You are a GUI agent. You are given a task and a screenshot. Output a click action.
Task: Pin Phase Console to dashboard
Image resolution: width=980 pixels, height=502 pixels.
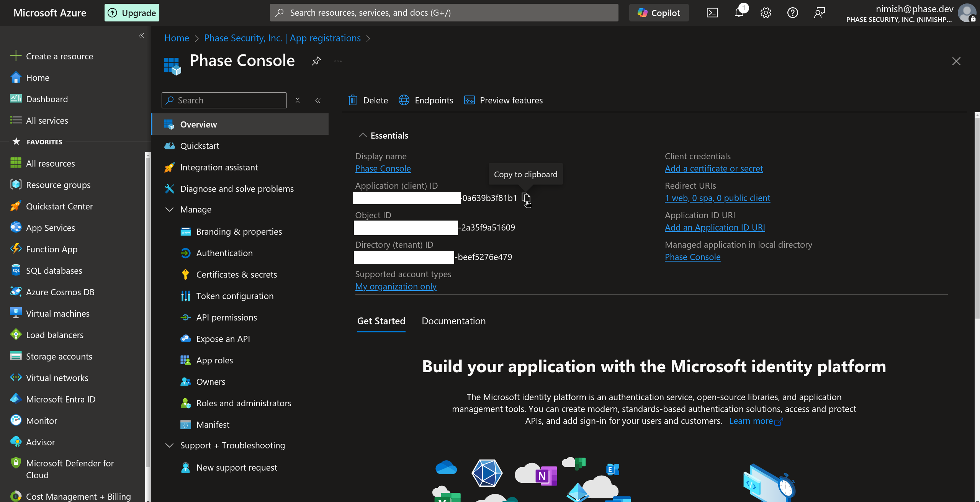tap(316, 61)
